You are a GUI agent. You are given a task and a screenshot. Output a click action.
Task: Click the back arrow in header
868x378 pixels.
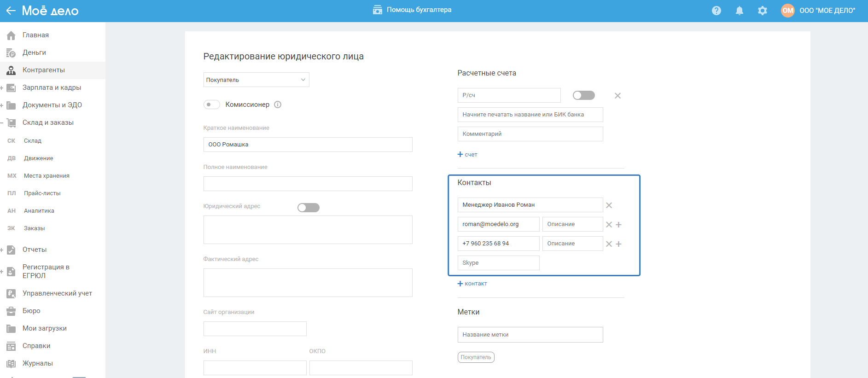pyautogui.click(x=11, y=11)
